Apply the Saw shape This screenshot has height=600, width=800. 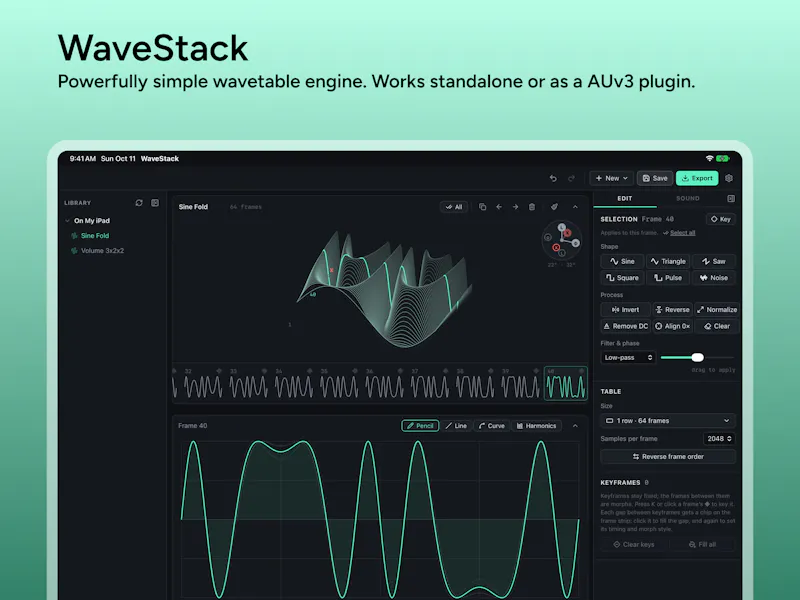pos(714,261)
